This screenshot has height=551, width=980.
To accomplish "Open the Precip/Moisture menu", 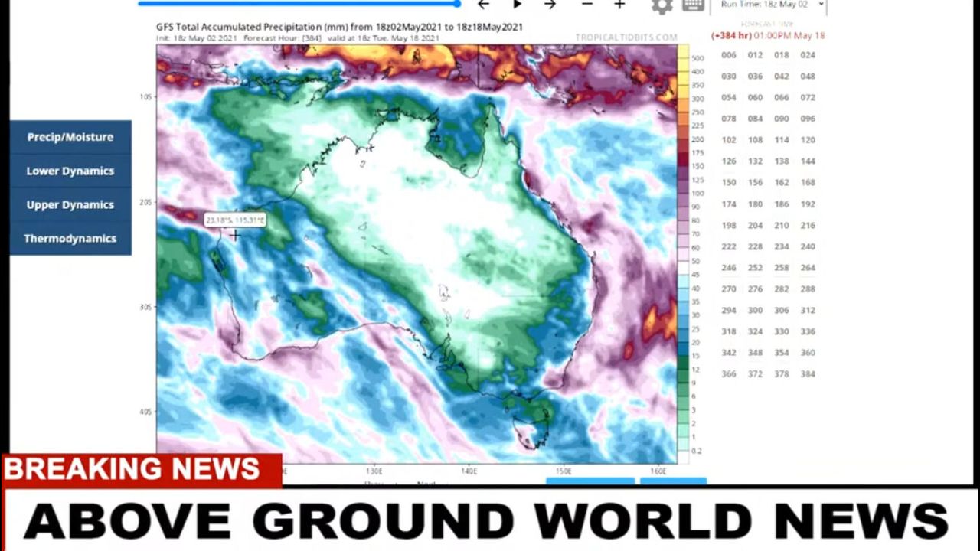I will tap(70, 137).
